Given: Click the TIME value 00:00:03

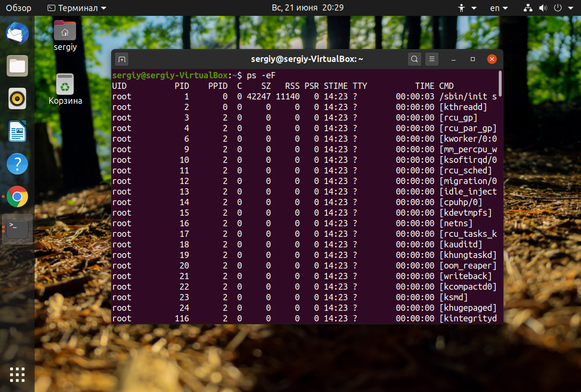Looking at the screenshot, I should tap(415, 97).
